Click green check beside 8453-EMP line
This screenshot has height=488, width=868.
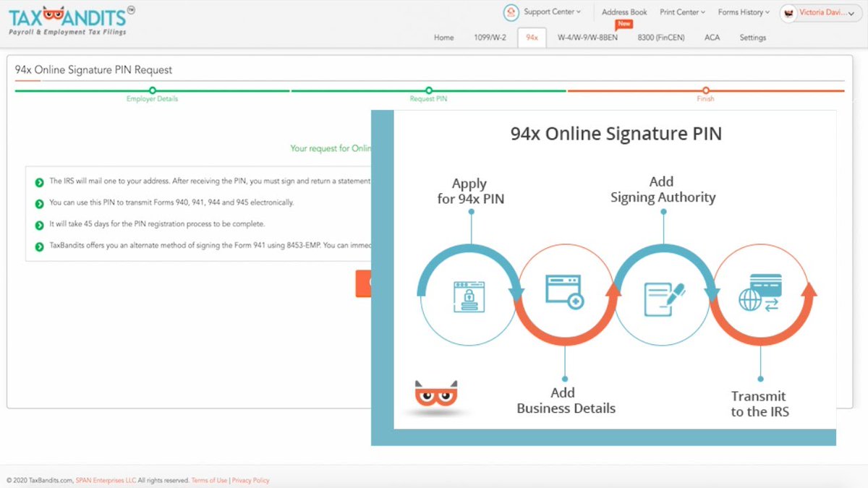(40, 247)
